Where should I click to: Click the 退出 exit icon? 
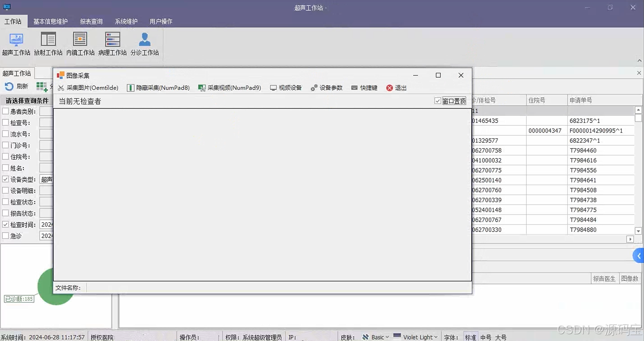pyautogui.click(x=390, y=88)
